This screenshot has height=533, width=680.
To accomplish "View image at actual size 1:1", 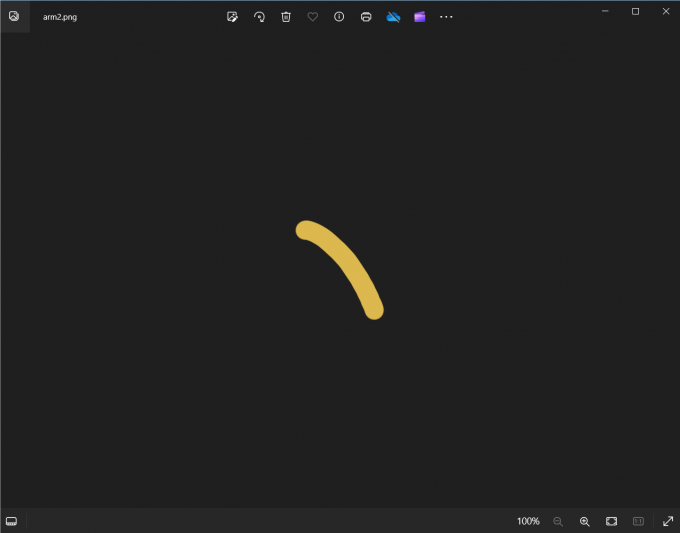I will [638, 521].
